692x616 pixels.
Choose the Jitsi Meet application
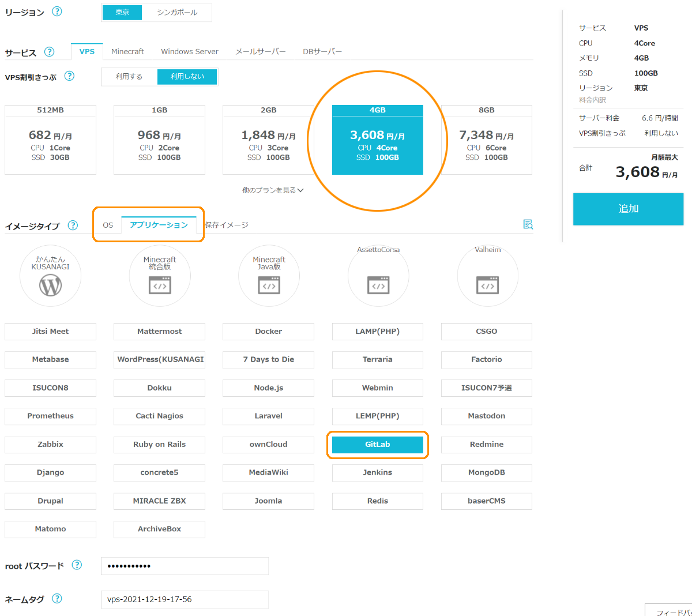(x=50, y=332)
